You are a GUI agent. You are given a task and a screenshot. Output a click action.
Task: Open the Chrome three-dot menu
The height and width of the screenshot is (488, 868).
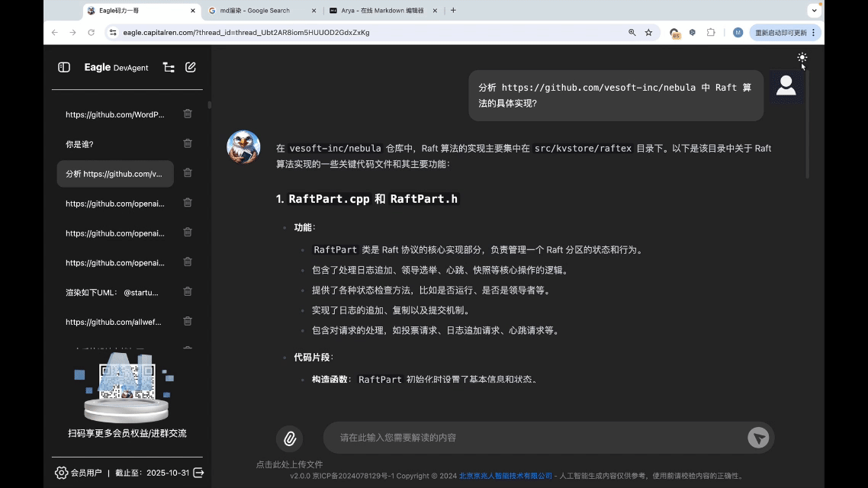pyautogui.click(x=814, y=33)
